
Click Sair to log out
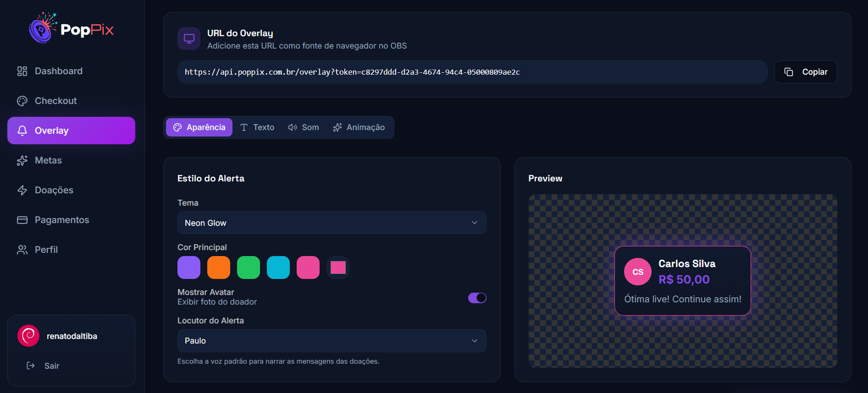click(51, 366)
